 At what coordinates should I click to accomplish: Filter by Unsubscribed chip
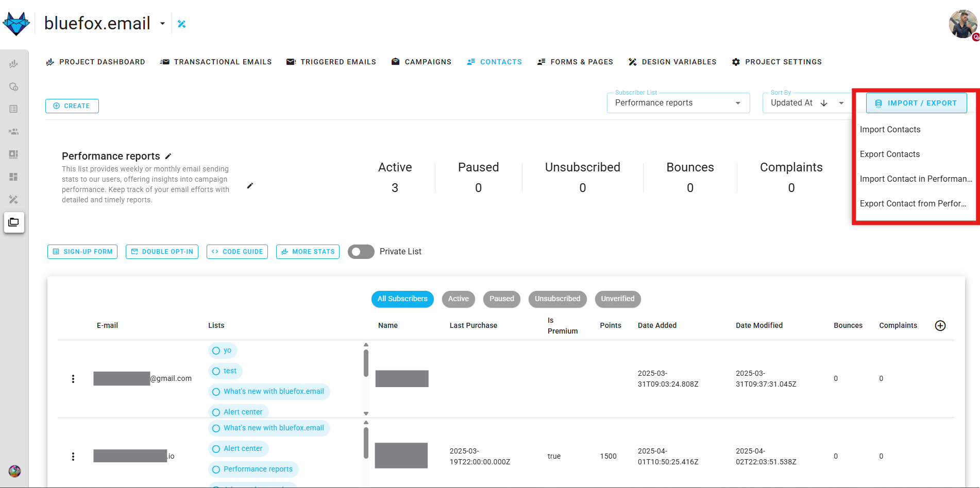pyautogui.click(x=557, y=299)
